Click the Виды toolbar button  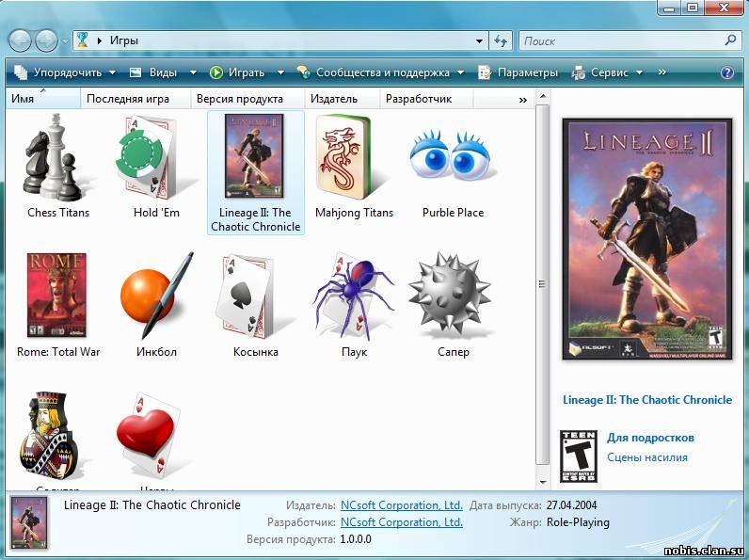coord(153,72)
